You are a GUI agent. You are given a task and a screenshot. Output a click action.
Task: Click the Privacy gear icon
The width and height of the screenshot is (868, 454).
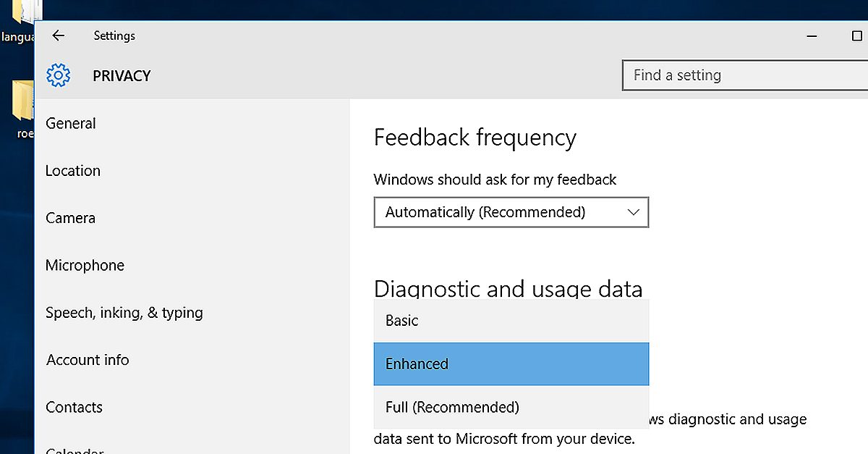[x=58, y=75]
